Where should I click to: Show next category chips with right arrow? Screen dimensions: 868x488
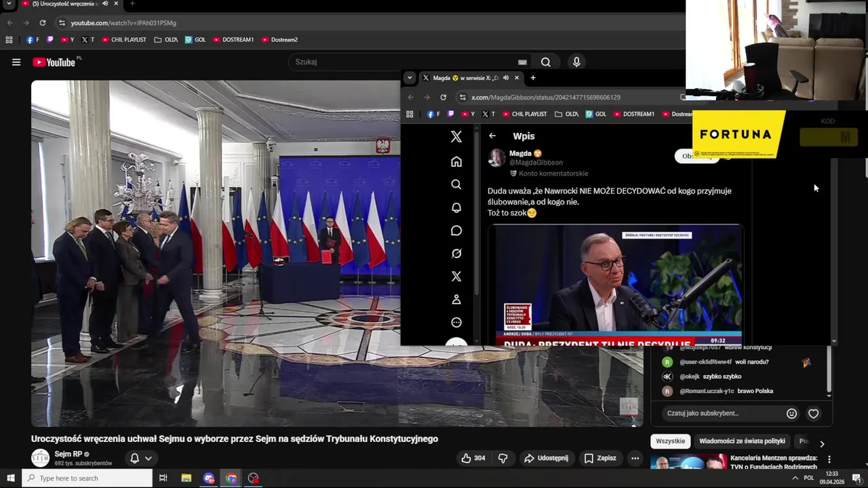[x=822, y=445]
